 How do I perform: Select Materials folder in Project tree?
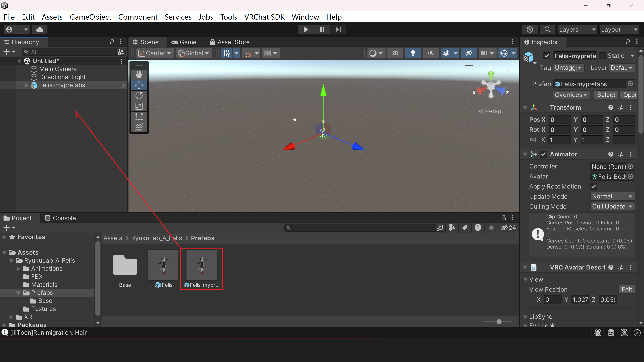[x=44, y=285]
